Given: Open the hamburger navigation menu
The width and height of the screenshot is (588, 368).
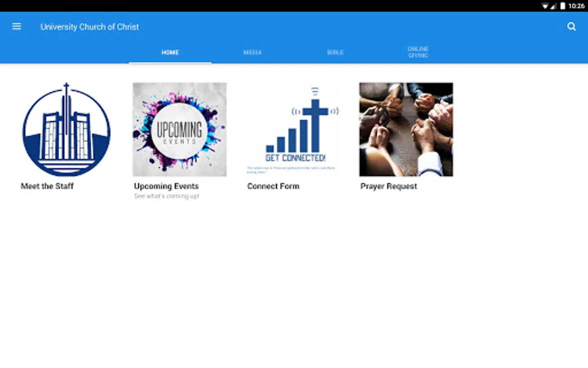Looking at the screenshot, I should click(x=17, y=27).
